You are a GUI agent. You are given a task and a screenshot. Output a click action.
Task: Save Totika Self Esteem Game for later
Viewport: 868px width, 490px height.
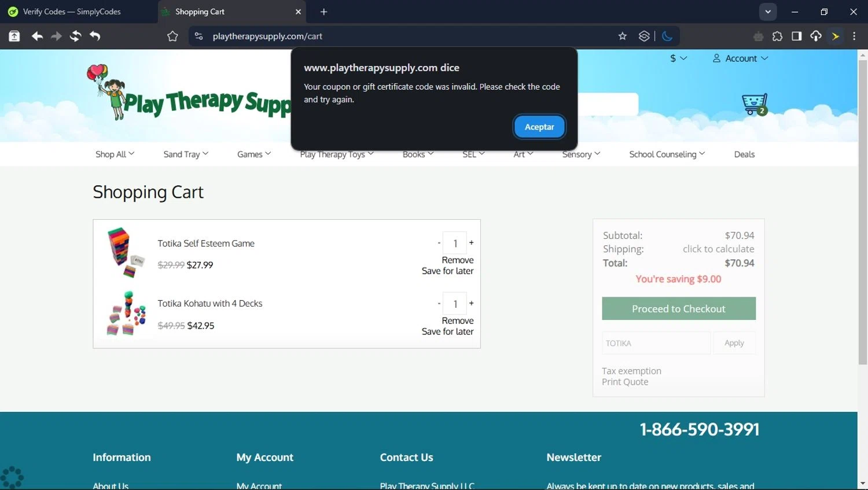pos(447,271)
